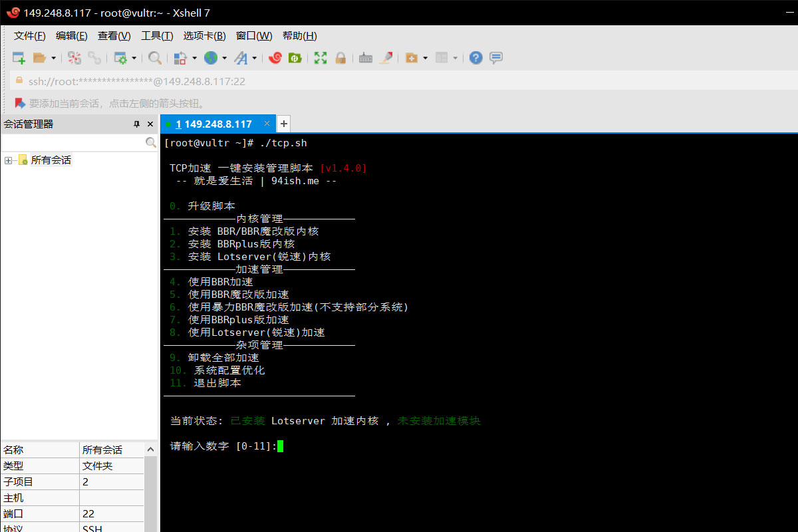Click the Reconnect toolbar icon

[74, 58]
